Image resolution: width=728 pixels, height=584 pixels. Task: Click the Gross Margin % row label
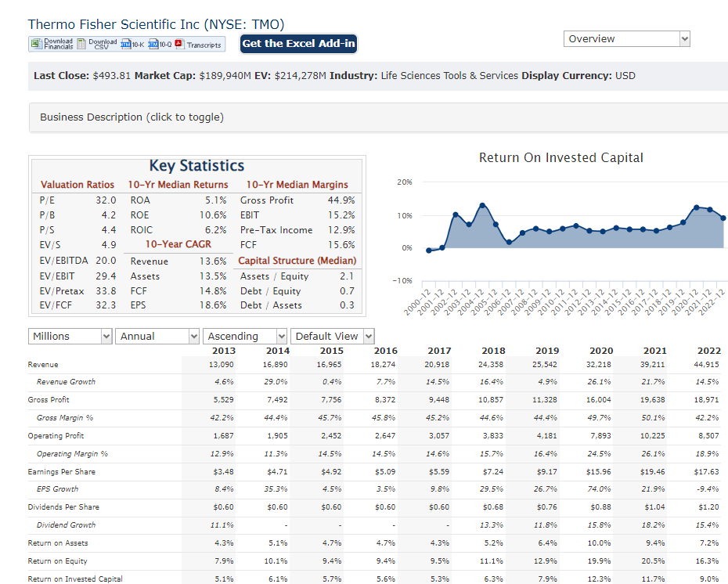(65, 418)
